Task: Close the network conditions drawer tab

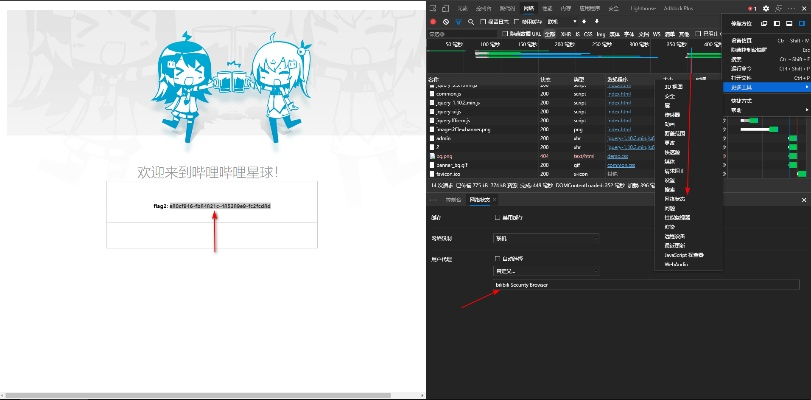Action: point(494,200)
